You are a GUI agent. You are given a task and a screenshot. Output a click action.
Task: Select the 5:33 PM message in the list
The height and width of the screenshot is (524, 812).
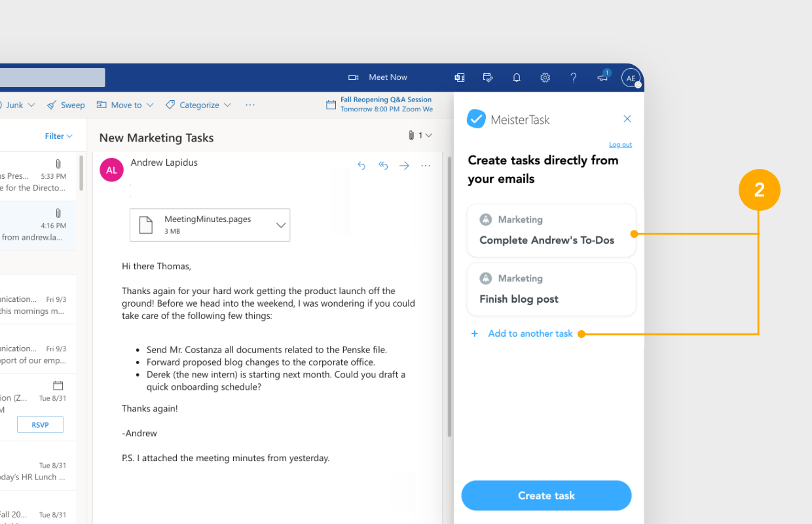[38, 175]
